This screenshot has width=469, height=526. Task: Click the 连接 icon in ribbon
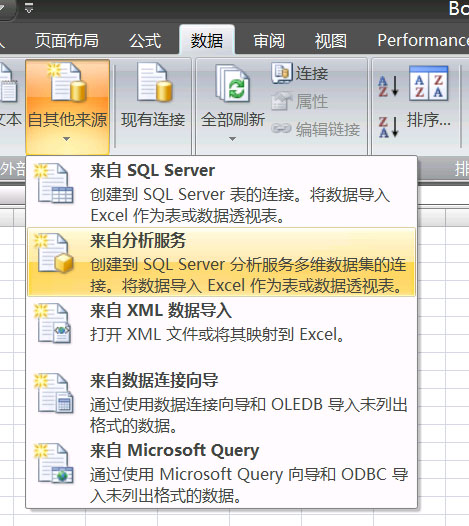coord(282,73)
